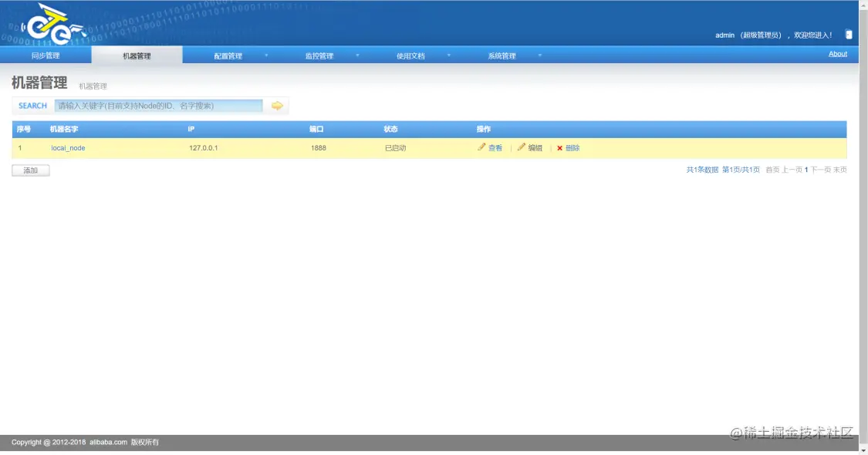The height and width of the screenshot is (455, 868).
Task: Open the 同步管理 menu tab
Action: coord(46,56)
